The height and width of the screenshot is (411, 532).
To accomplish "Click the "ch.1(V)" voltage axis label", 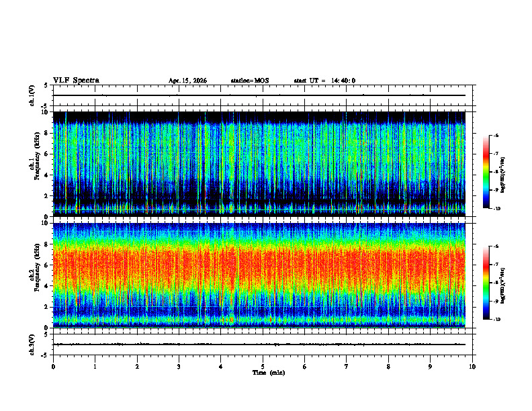I will (32, 95).
